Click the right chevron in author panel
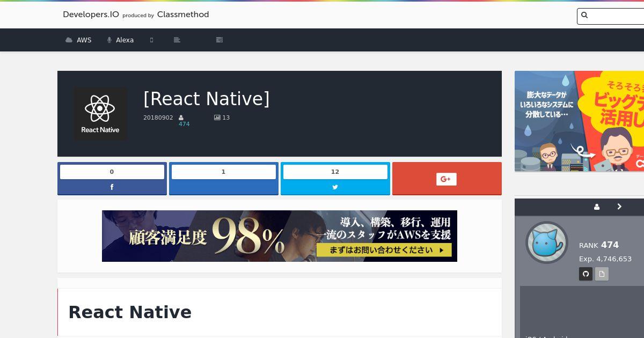 tap(619, 207)
